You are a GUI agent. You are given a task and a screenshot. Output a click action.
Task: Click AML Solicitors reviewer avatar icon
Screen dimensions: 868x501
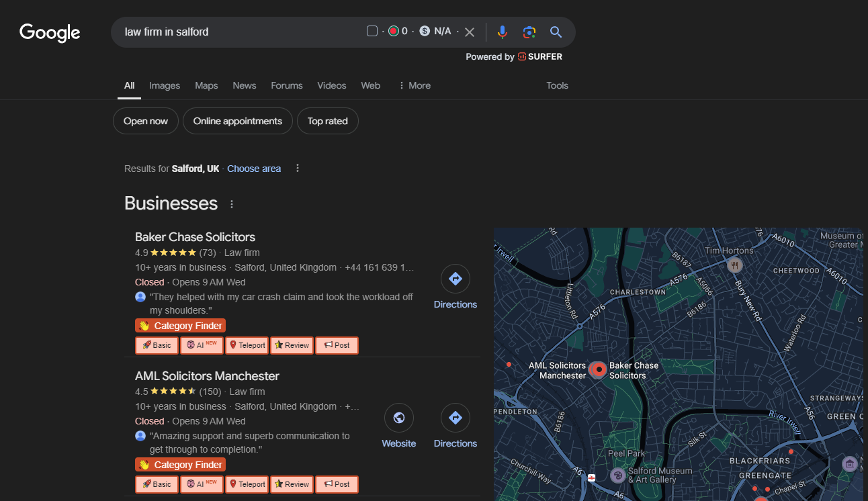140,436
